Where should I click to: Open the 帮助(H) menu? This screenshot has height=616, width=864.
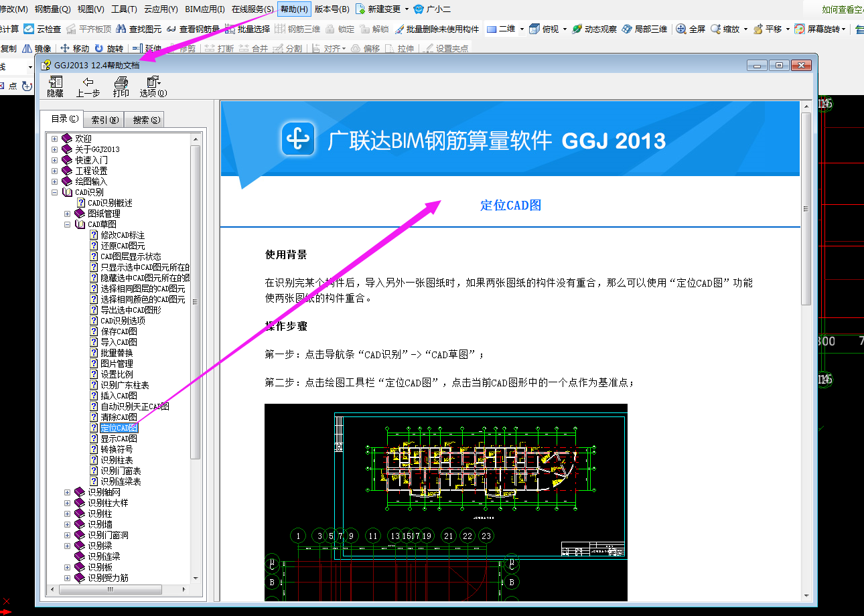click(294, 9)
